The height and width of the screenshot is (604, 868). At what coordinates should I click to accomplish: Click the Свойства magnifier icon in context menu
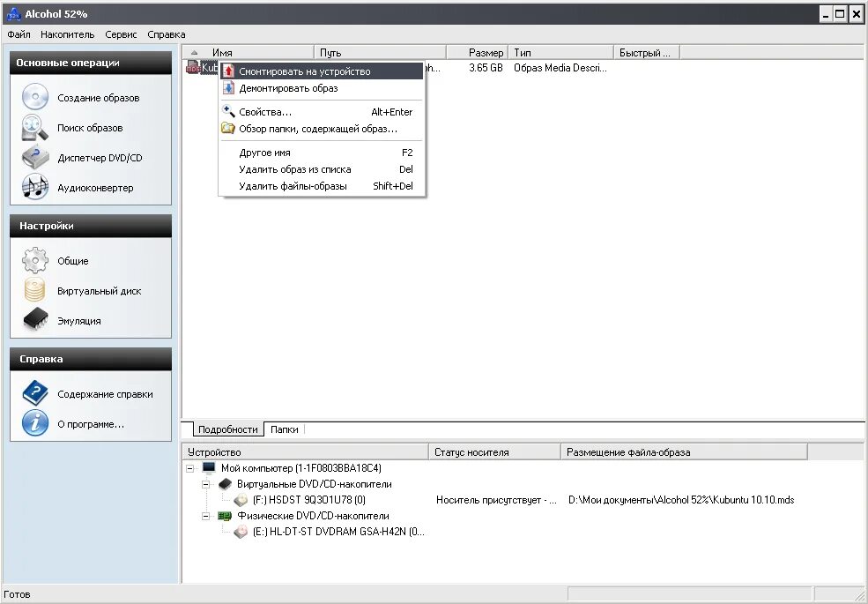click(x=228, y=111)
